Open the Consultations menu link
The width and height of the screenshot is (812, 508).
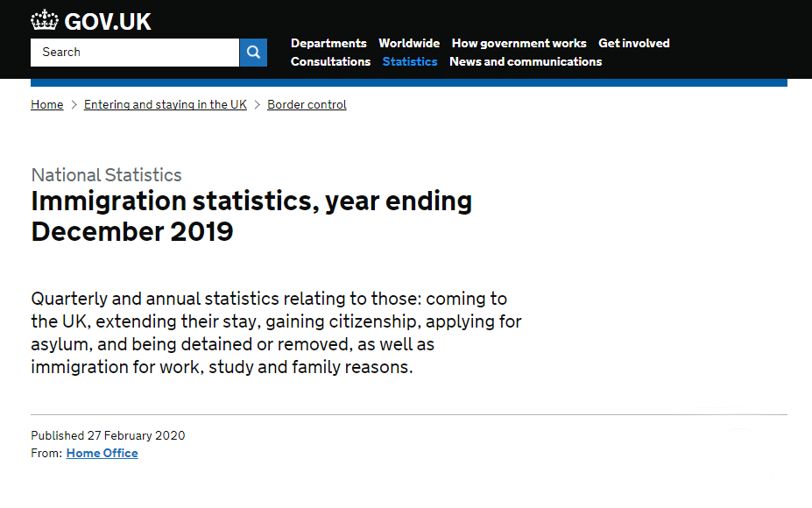(x=330, y=61)
